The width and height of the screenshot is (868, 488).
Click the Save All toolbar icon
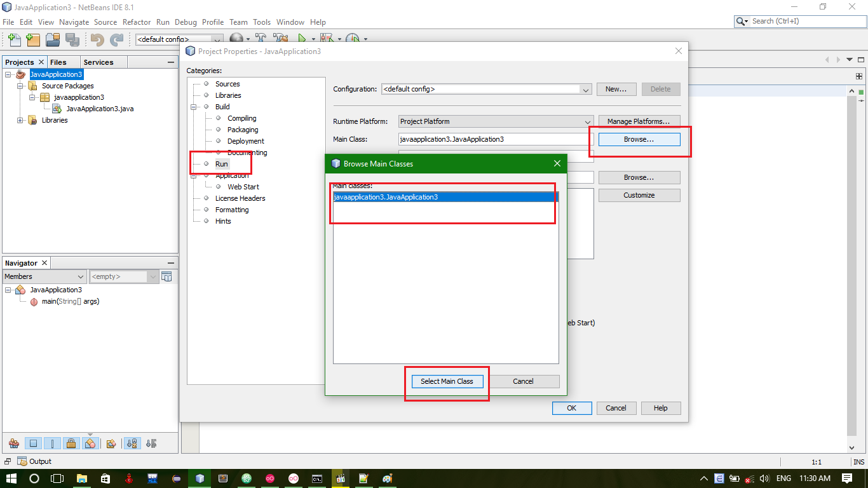point(72,39)
